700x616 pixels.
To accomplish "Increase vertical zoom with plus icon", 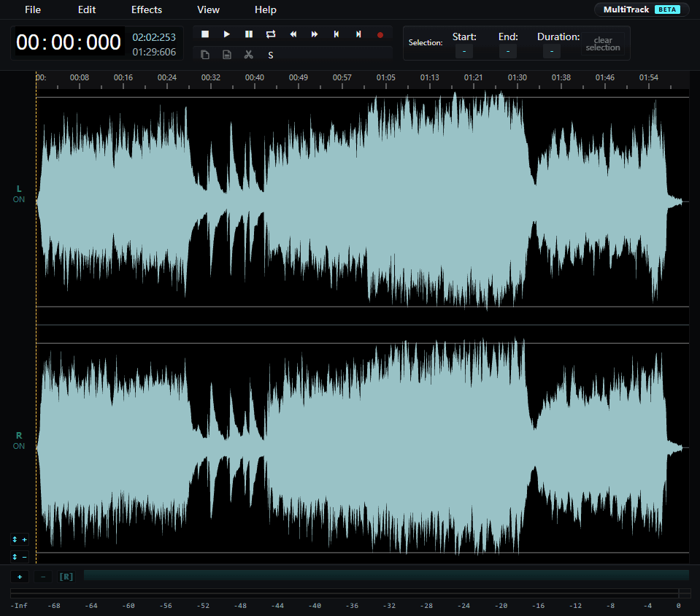I will click(x=20, y=539).
